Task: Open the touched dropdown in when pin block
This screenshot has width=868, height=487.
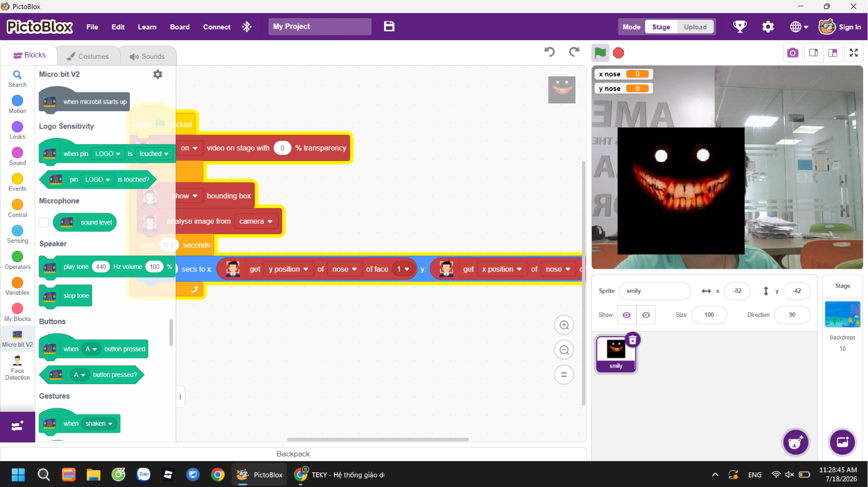Action: point(154,154)
